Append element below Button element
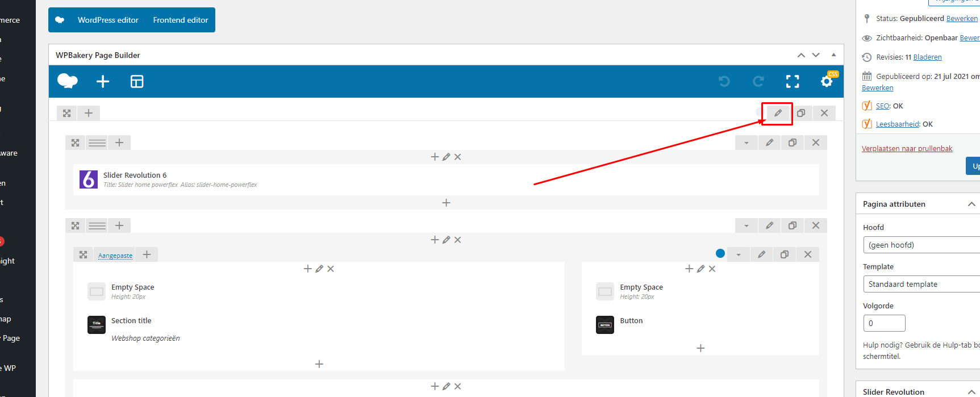Viewport: 980px width, 397px height. [x=700, y=348]
